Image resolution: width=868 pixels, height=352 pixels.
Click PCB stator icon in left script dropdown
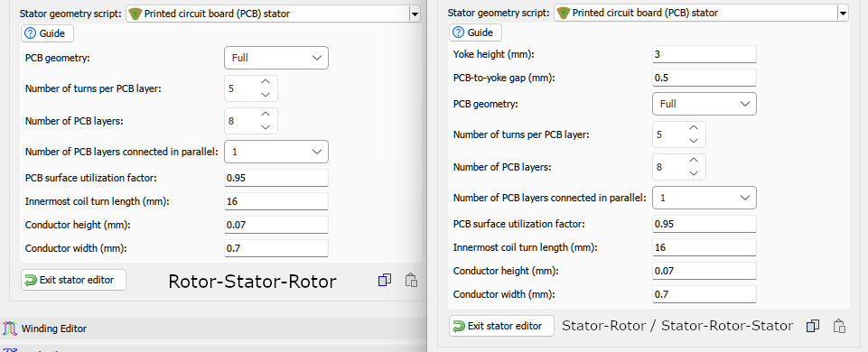[135, 14]
